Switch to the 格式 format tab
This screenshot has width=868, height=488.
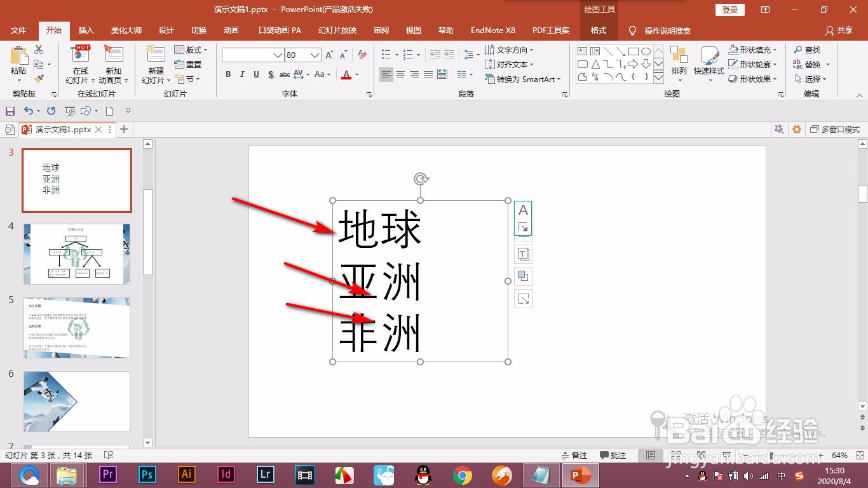[x=599, y=30]
